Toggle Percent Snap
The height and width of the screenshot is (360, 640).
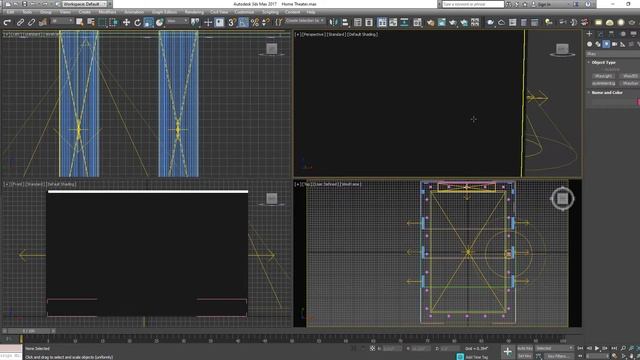(x=255, y=22)
